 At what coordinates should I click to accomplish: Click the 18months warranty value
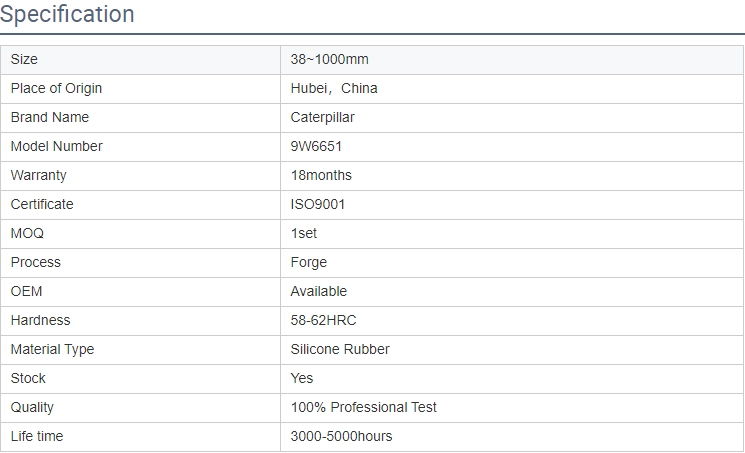pyautogui.click(x=321, y=175)
